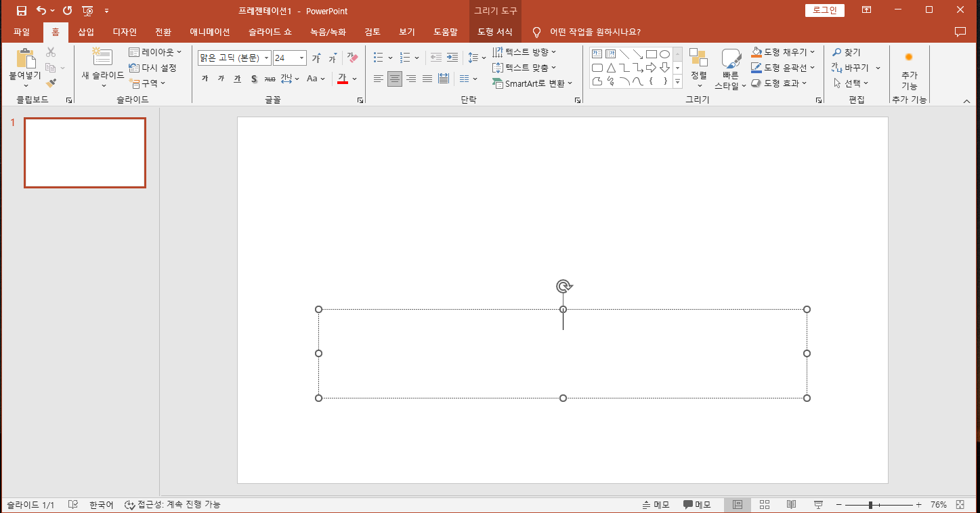
Task: Switch to reading view in status bar
Action: click(x=791, y=505)
